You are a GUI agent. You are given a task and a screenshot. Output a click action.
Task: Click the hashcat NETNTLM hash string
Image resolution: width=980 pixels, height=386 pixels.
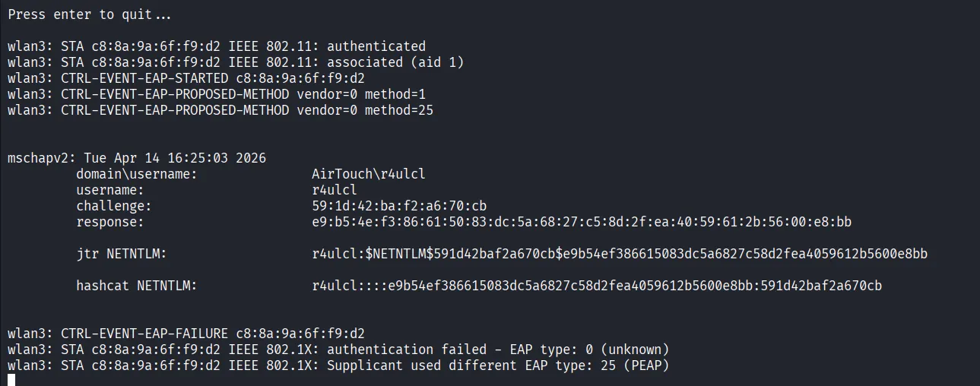tap(597, 286)
